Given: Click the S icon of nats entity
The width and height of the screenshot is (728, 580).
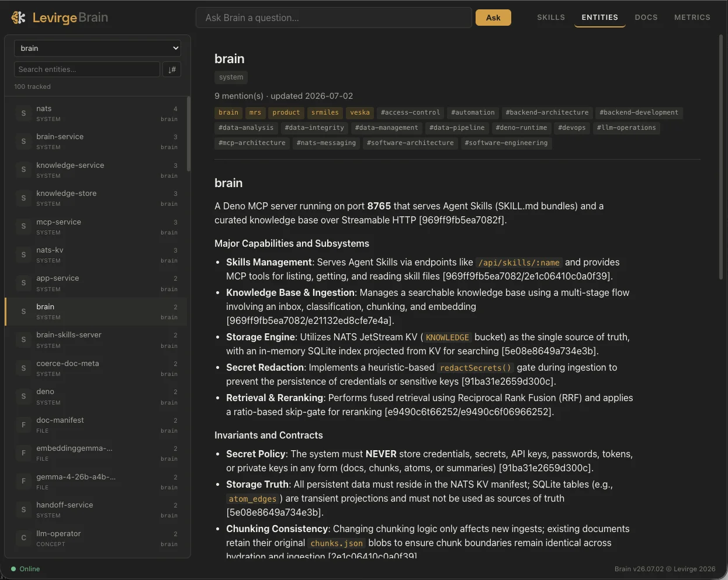Looking at the screenshot, I should [23, 113].
